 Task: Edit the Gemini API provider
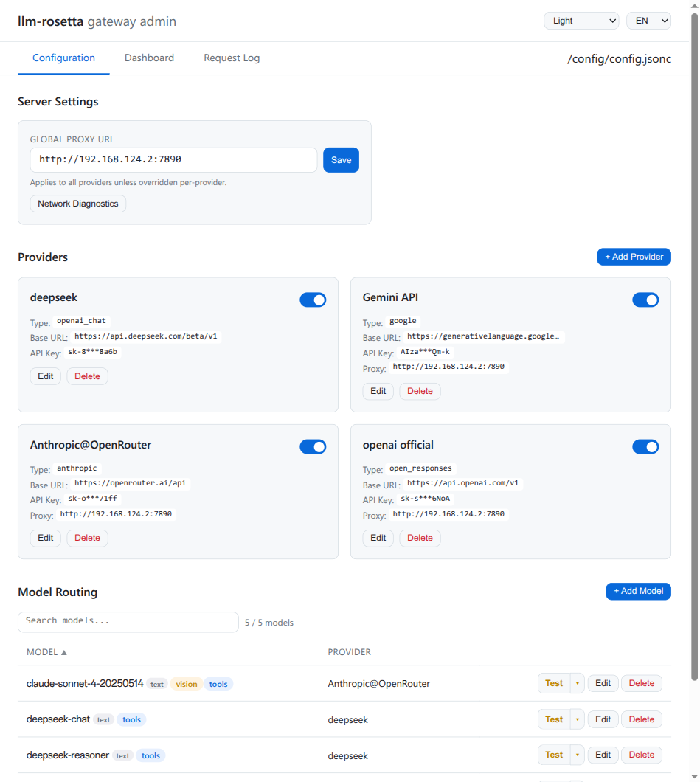[378, 391]
